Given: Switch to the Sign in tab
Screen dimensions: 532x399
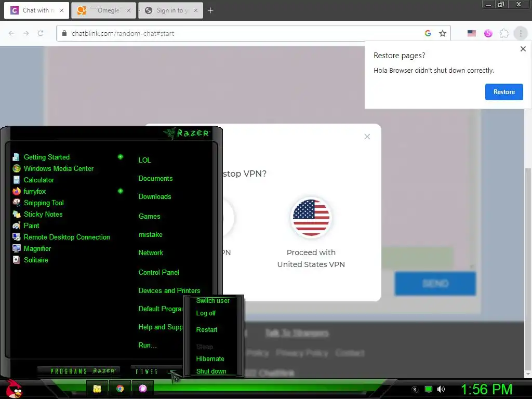Looking at the screenshot, I should 170,10.
